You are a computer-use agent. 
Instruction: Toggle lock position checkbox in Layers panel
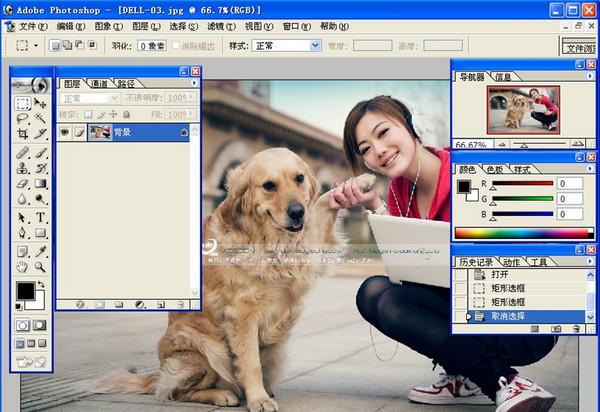point(113,114)
